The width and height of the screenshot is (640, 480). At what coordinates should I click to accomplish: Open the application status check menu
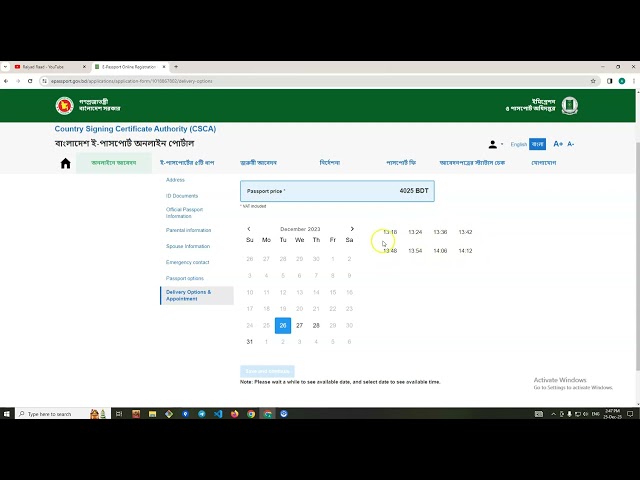click(472, 163)
